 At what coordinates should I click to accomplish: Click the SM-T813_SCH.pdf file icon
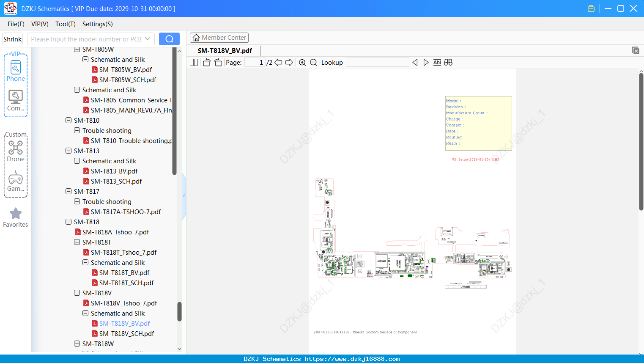tap(86, 181)
